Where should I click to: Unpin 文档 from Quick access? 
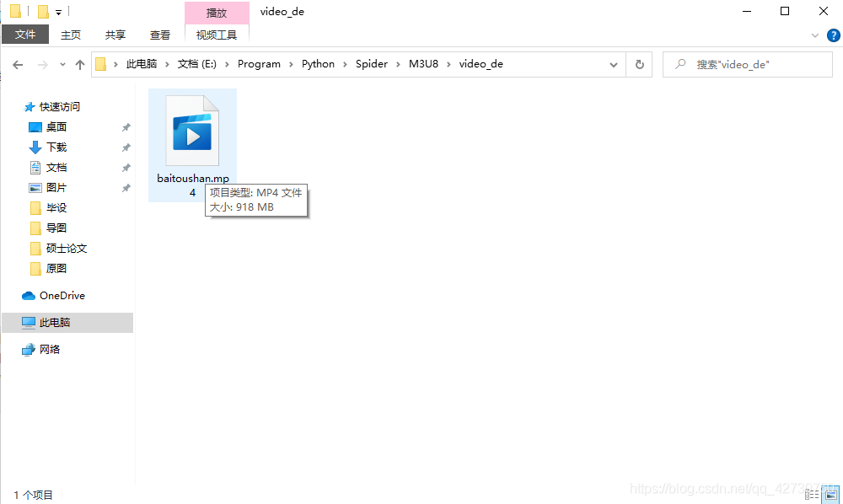126,167
